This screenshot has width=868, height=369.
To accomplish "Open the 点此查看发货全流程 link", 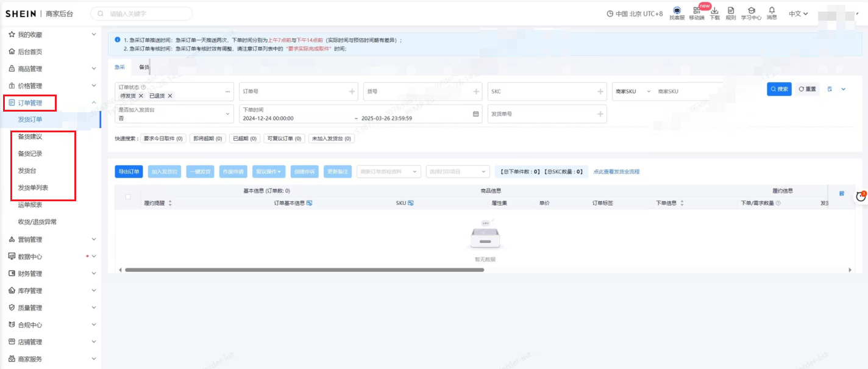I will pyautogui.click(x=617, y=172).
